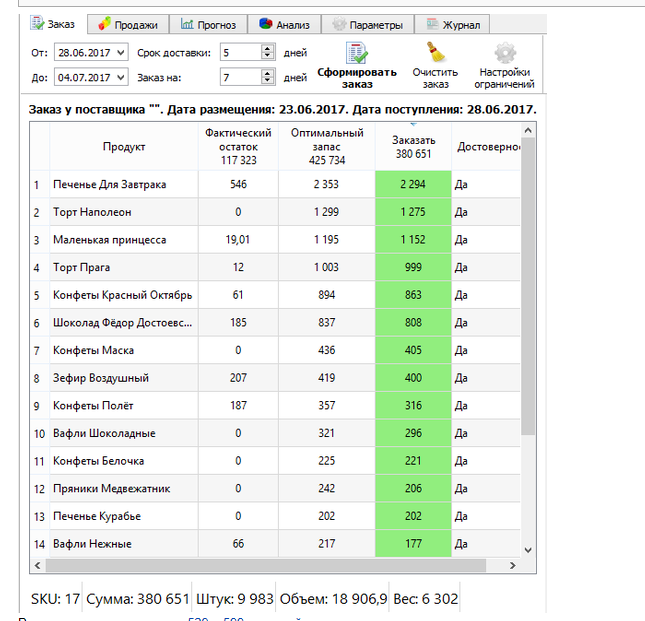Select the Шоколад Фёдор Достоевс... product

[x=123, y=323]
